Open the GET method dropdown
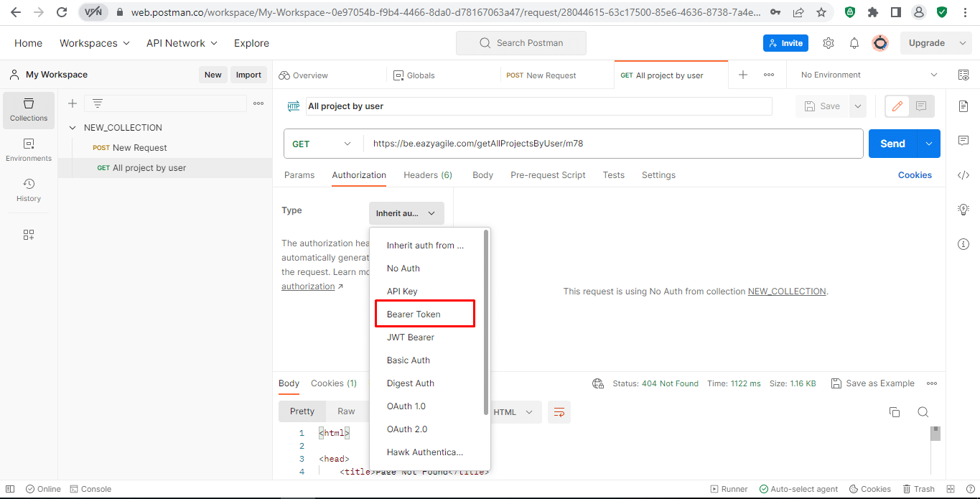Viewport: 980px width, 499px height. [x=323, y=144]
